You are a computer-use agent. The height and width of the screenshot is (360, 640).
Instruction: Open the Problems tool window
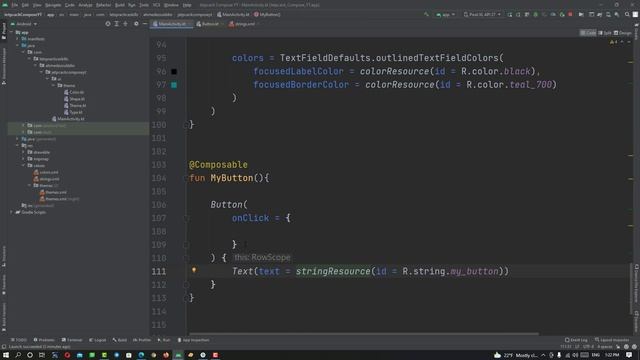pos(44,340)
